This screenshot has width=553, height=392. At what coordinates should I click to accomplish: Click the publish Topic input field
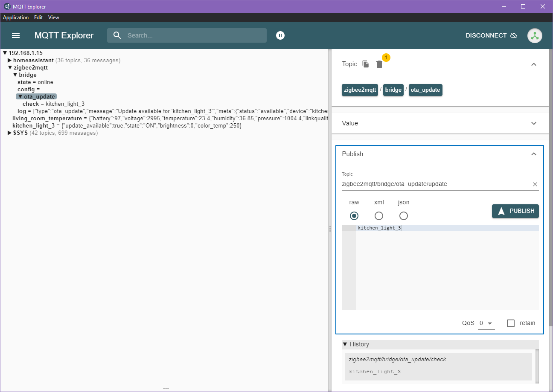coord(434,184)
